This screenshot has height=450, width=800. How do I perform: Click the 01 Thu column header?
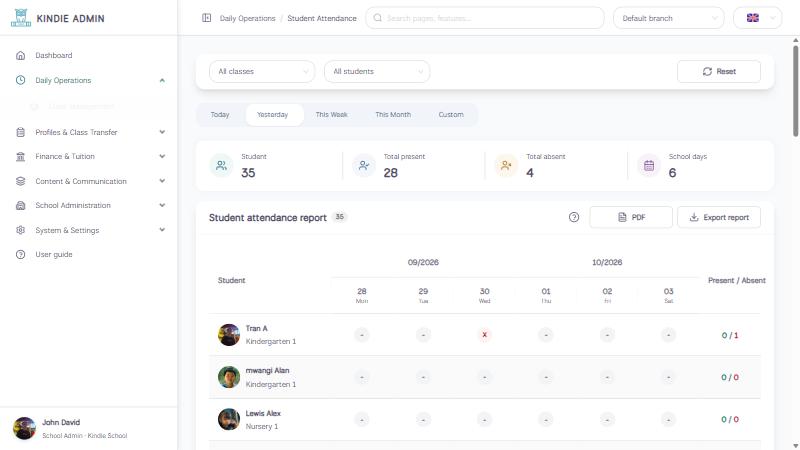coord(546,295)
